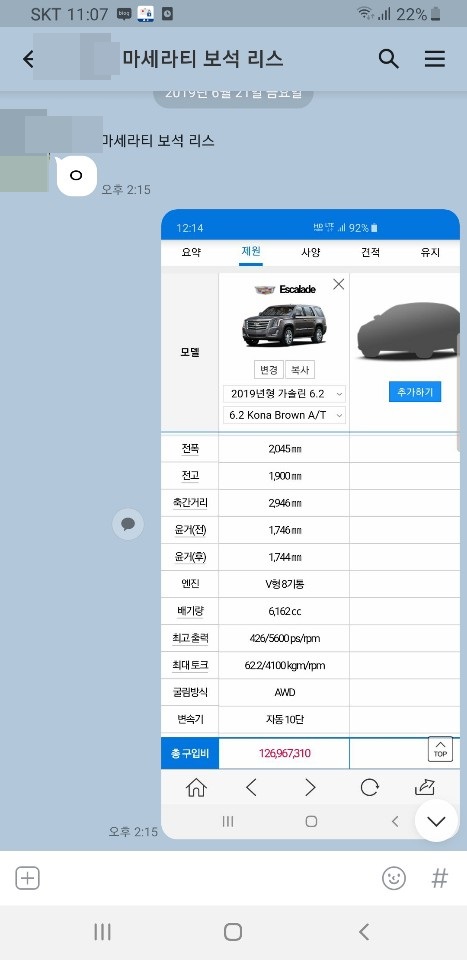Tap the 2,946 mm wheelbase value

click(285, 503)
